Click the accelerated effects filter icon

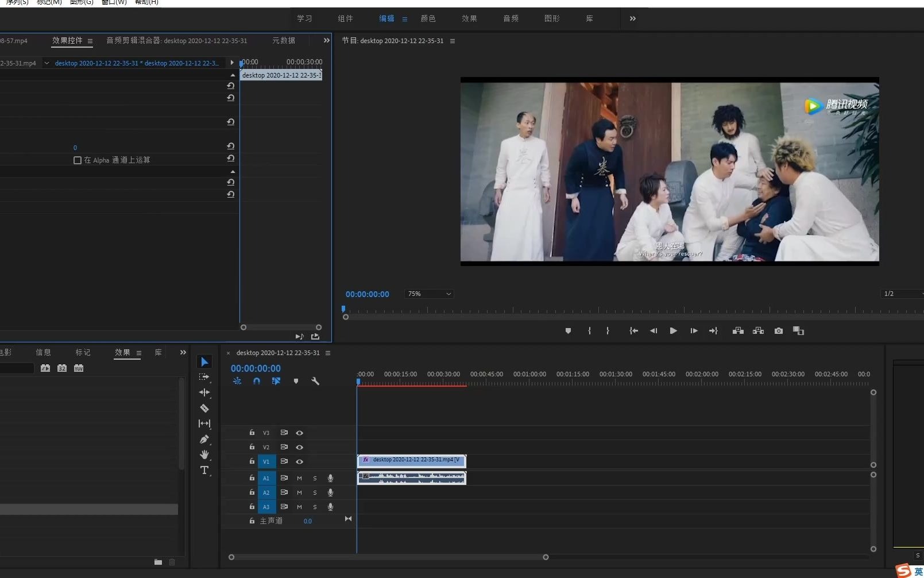45,368
